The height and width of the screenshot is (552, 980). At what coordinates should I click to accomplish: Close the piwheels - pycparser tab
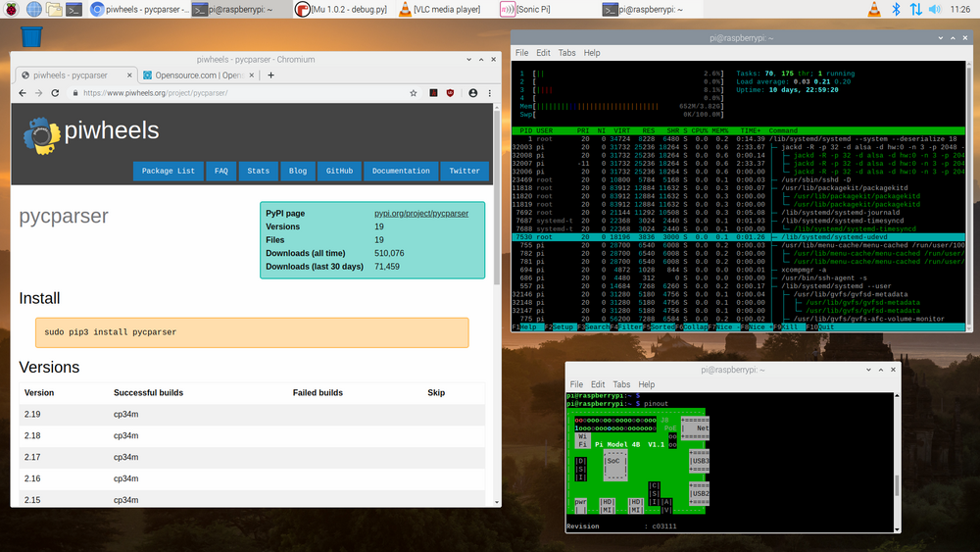[129, 75]
